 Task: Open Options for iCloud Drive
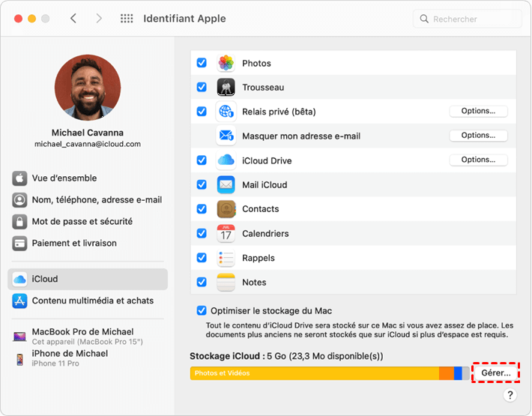tap(478, 160)
